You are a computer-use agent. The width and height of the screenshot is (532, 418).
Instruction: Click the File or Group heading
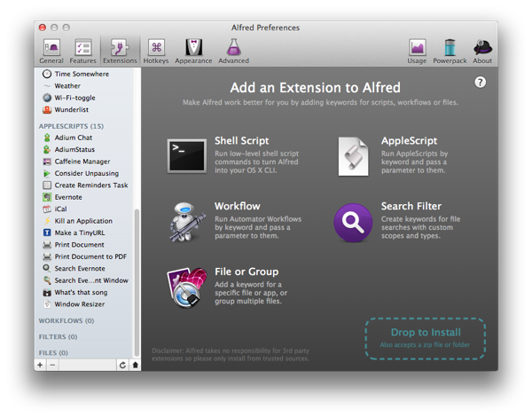tap(246, 272)
